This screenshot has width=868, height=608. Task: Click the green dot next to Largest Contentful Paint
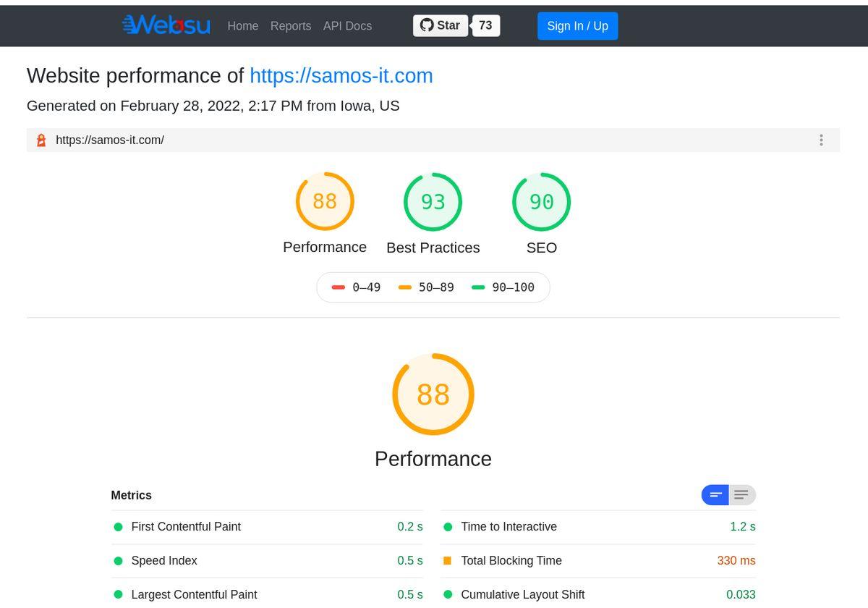click(118, 595)
